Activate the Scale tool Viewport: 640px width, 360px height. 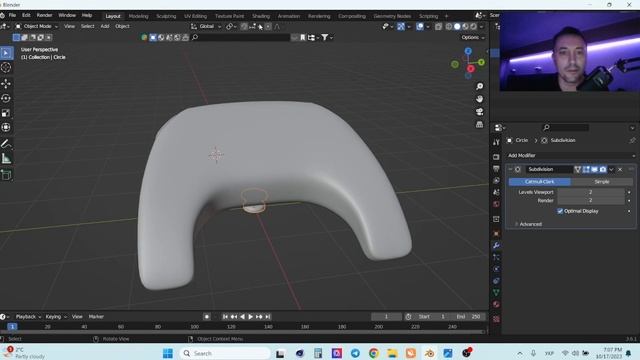pyautogui.click(x=6, y=113)
